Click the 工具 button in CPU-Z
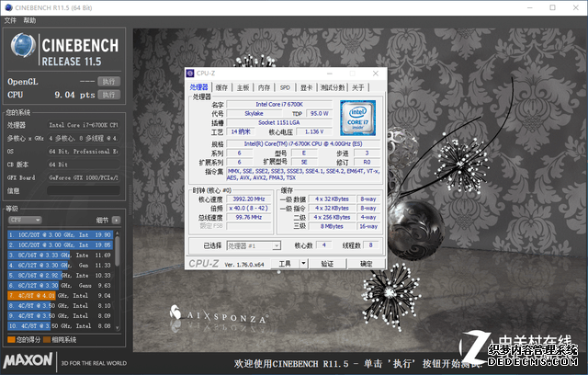 pyautogui.click(x=285, y=264)
